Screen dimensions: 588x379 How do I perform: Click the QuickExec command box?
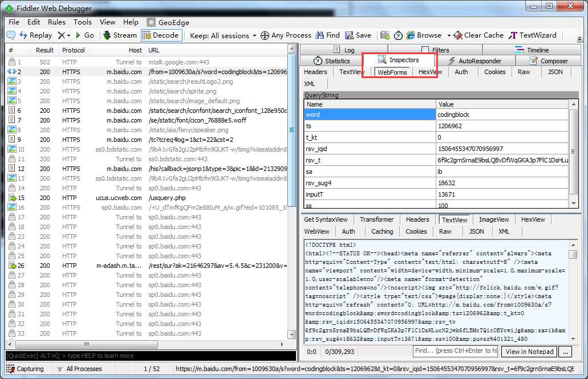pyautogui.click(x=151, y=356)
